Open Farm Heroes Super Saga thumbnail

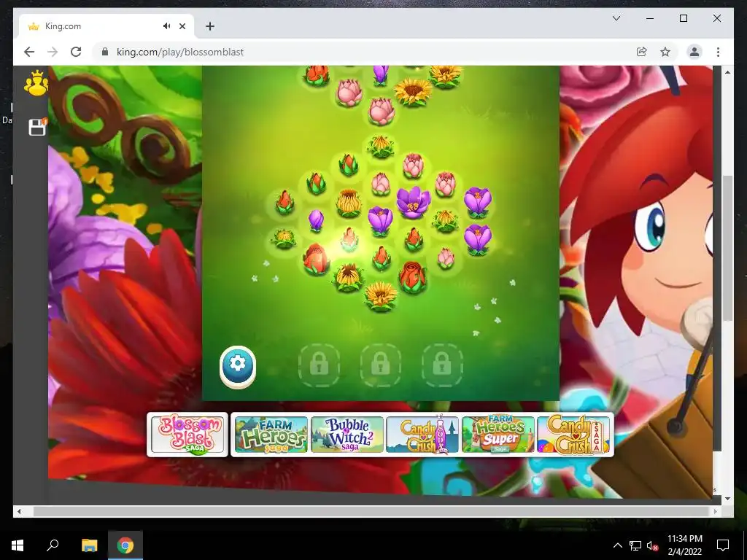[498, 435]
